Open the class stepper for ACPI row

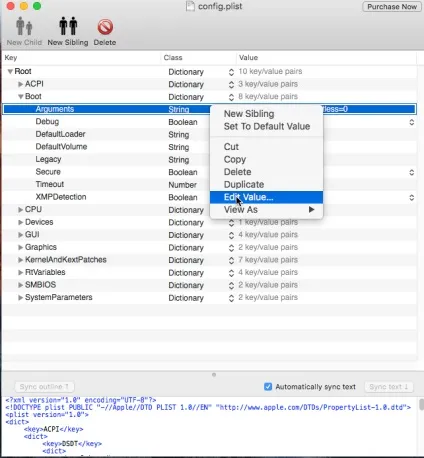pos(231,85)
